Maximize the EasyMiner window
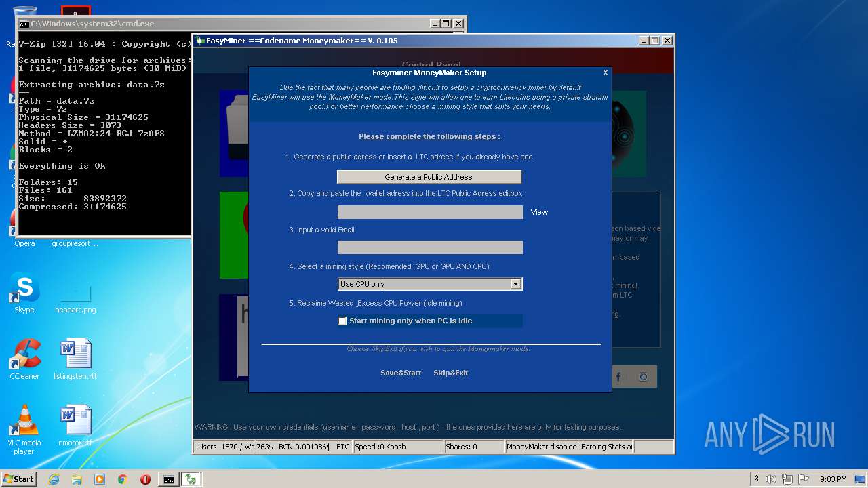 tap(654, 41)
